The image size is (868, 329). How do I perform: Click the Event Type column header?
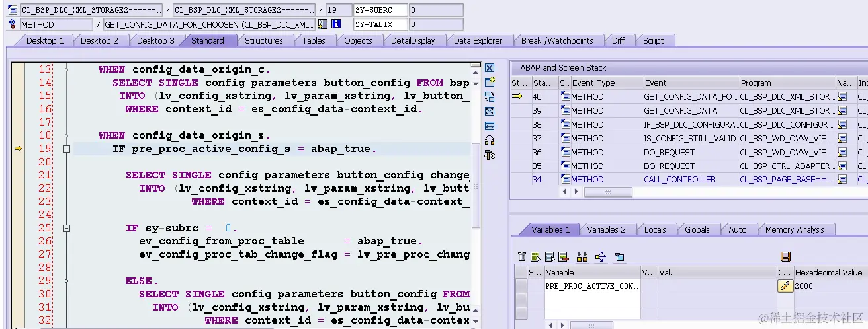(x=607, y=83)
